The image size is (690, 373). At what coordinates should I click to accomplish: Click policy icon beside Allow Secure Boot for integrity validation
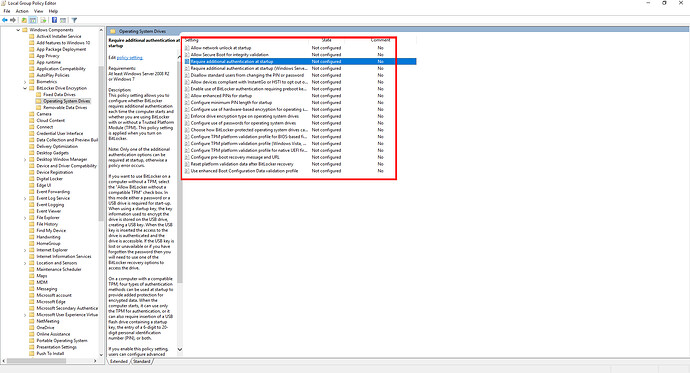[x=187, y=55]
